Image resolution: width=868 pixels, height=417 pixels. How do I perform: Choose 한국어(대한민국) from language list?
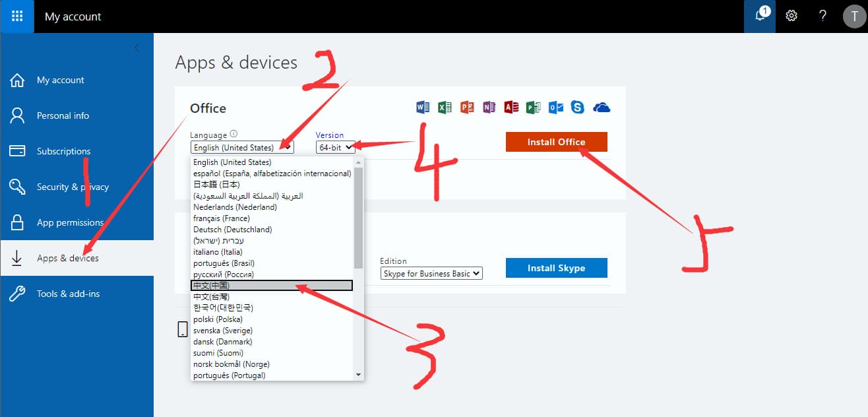point(272,308)
